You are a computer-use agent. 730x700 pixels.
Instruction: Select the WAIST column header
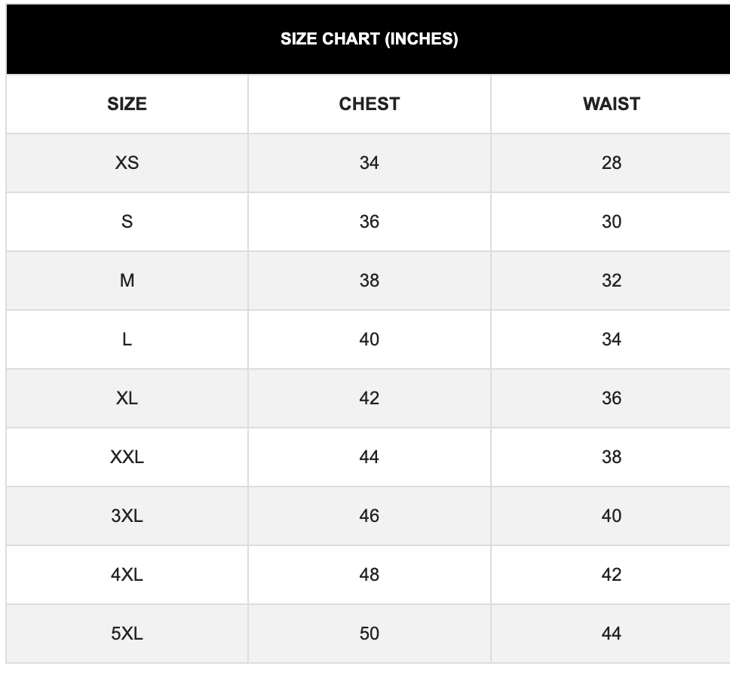click(x=611, y=104)
